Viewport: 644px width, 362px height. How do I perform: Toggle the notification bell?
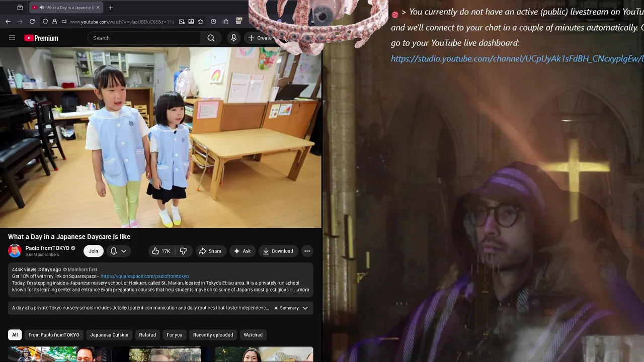pyautogui.click(x=114, y=251)
